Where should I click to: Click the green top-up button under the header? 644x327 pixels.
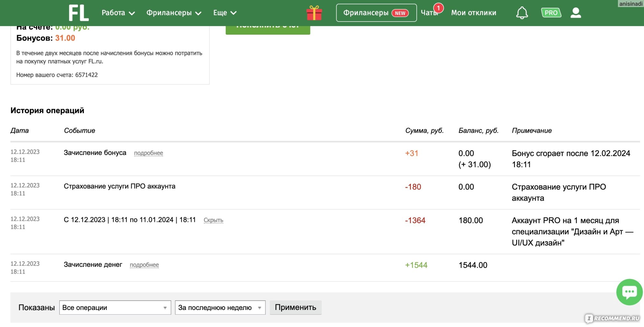[x=268, y=30]
